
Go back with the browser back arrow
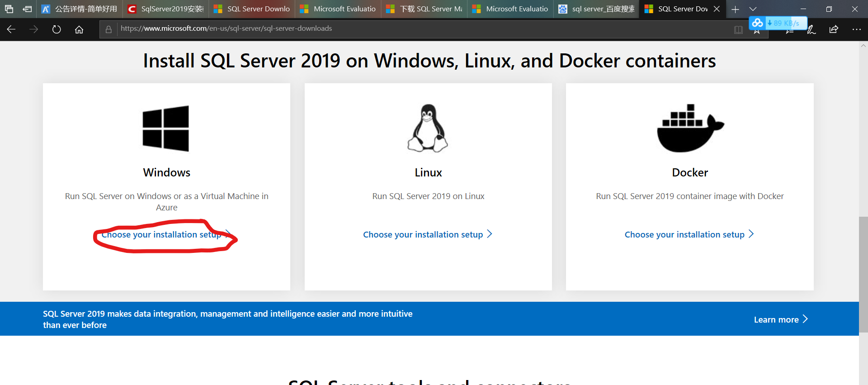11,29
